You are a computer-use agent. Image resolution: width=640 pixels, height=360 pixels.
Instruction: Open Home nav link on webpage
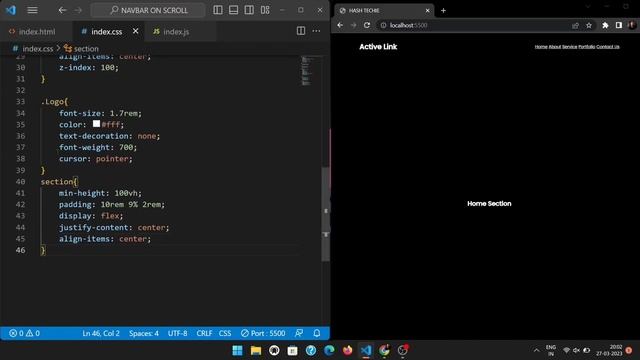click(x=541, y=47)
